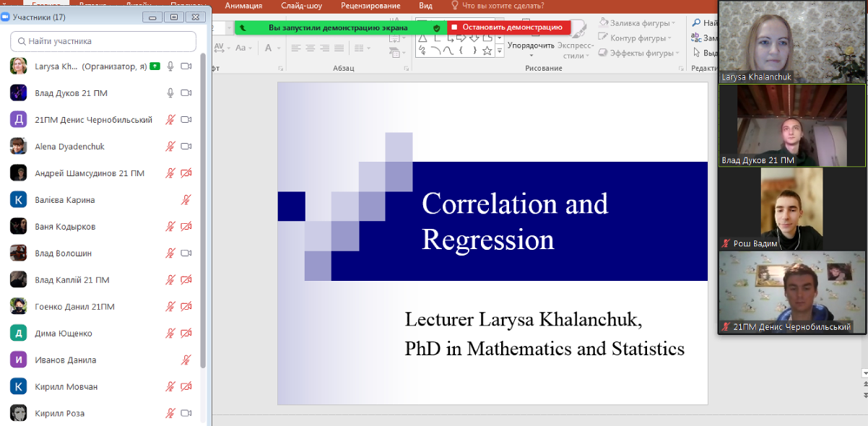Select the right arrow shape in gallery
This screenshot has width=868, height=426.
pos(462,39)
